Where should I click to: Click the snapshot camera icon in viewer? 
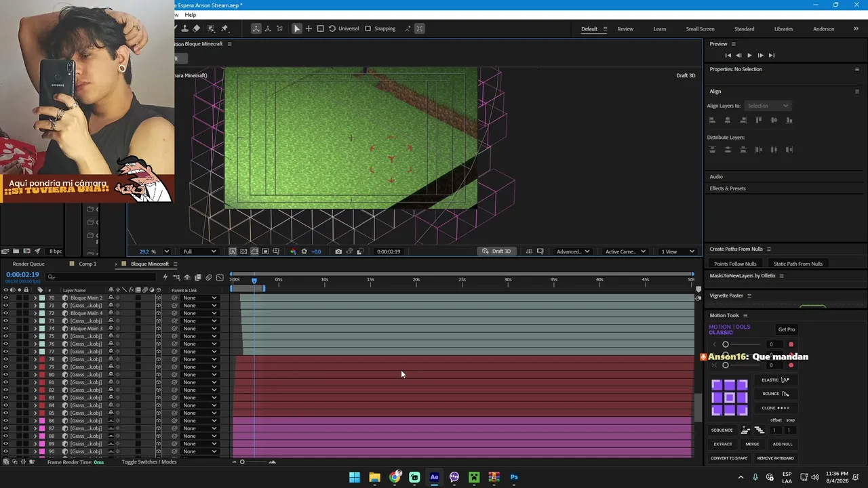tap(338, 251)
